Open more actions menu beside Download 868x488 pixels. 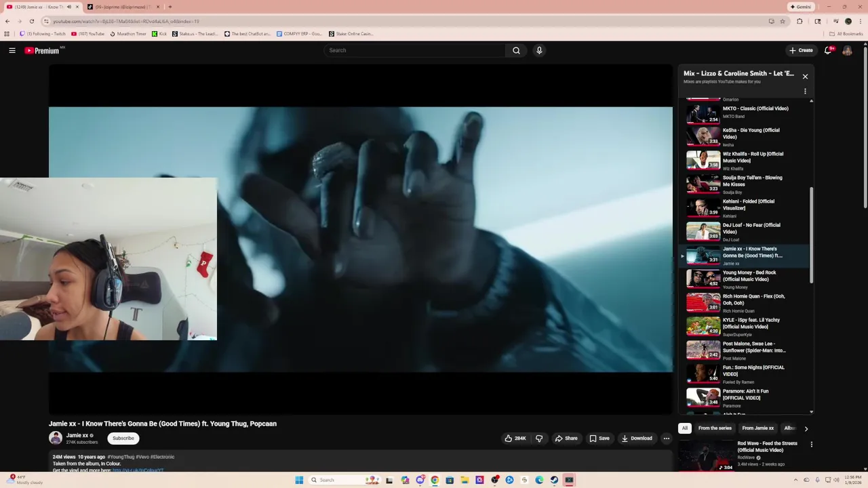point(667,439)
